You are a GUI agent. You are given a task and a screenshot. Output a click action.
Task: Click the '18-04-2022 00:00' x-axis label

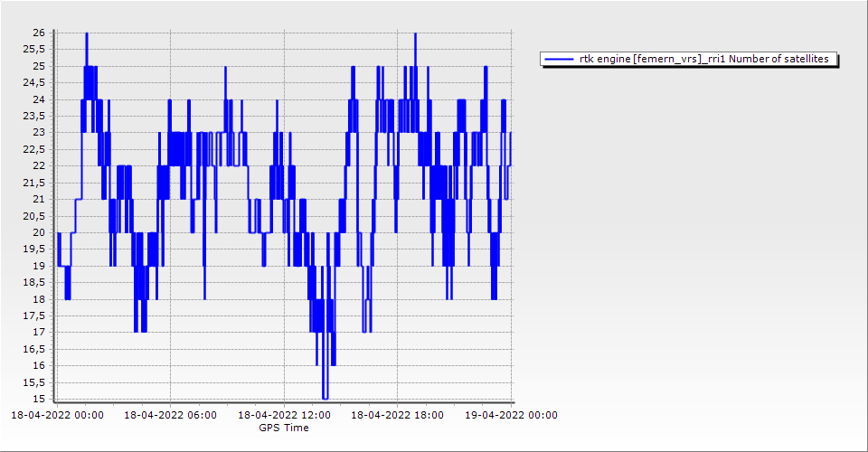click(x=56, y=416)
